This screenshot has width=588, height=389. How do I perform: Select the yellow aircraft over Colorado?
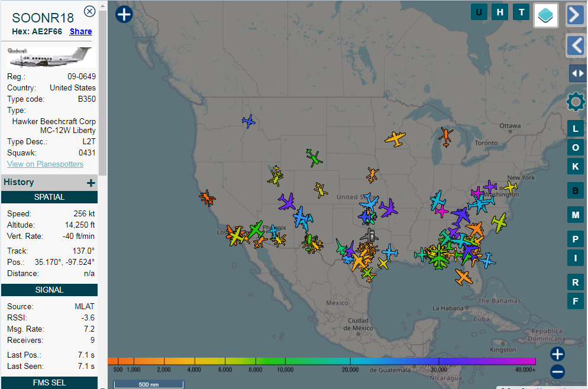tap(321, 190)
